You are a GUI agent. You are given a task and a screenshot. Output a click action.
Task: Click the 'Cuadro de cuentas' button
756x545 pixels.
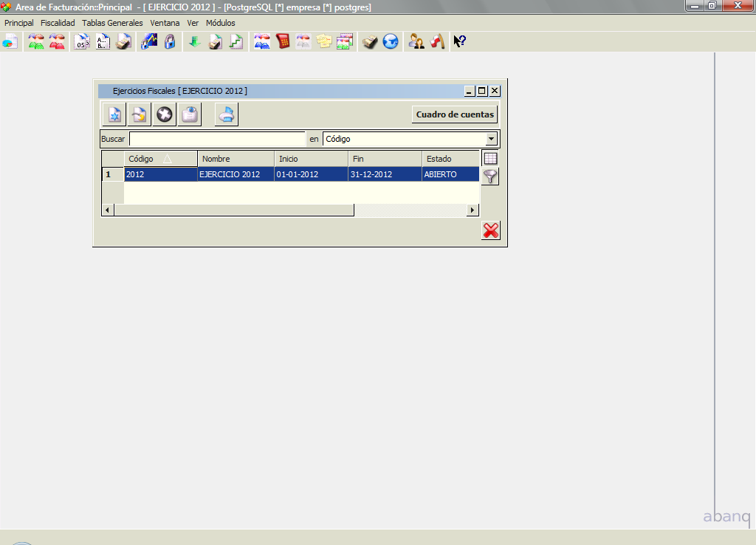(455, 114)
